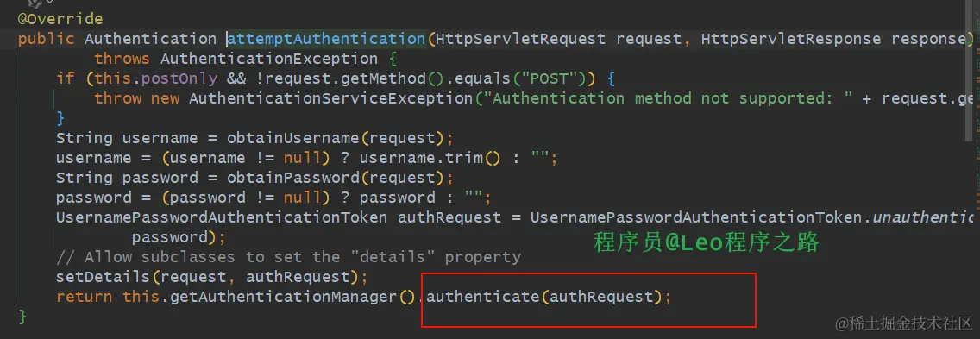This screenshot has width=980, height=339.
Task: Click the getAuthenticationManager() call
Action: pos(294,297)
